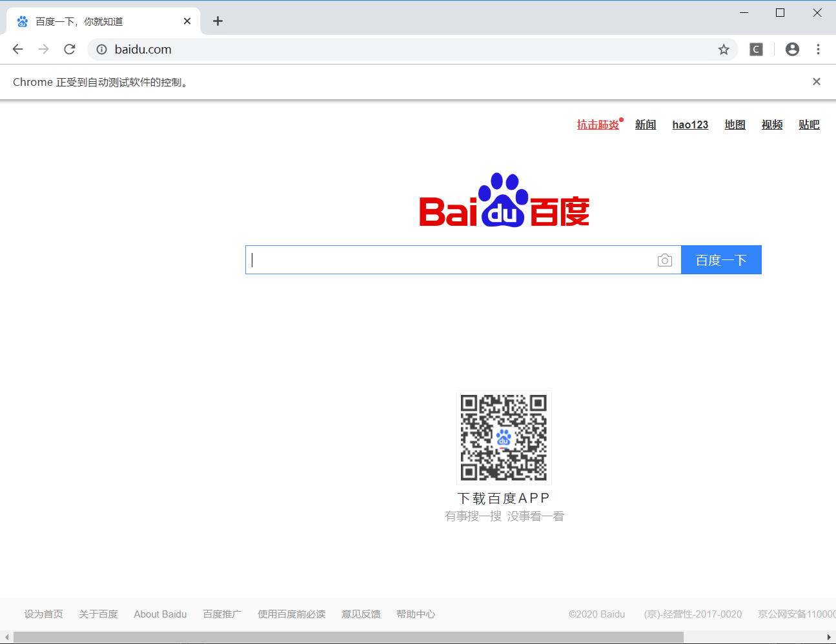Screen dimensions: 836x644
Task: Click 使用百度前必读 footer link
Action: pyautogui.click(x=292, y=614)
